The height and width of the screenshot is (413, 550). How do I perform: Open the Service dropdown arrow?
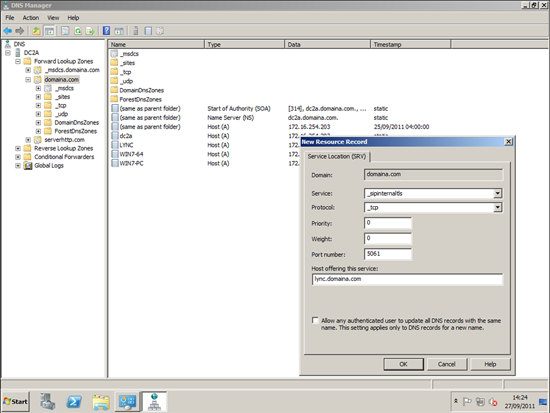coord(498,193)
